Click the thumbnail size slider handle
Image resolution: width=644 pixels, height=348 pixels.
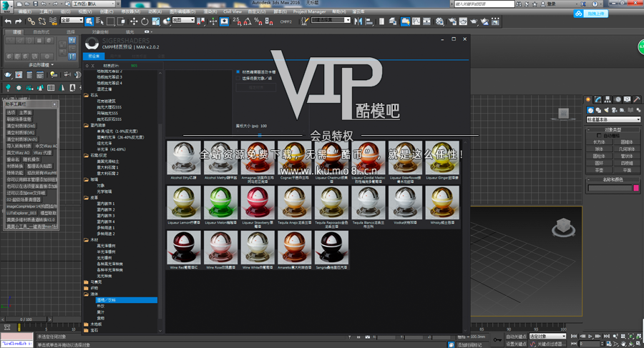pos(260,134)
